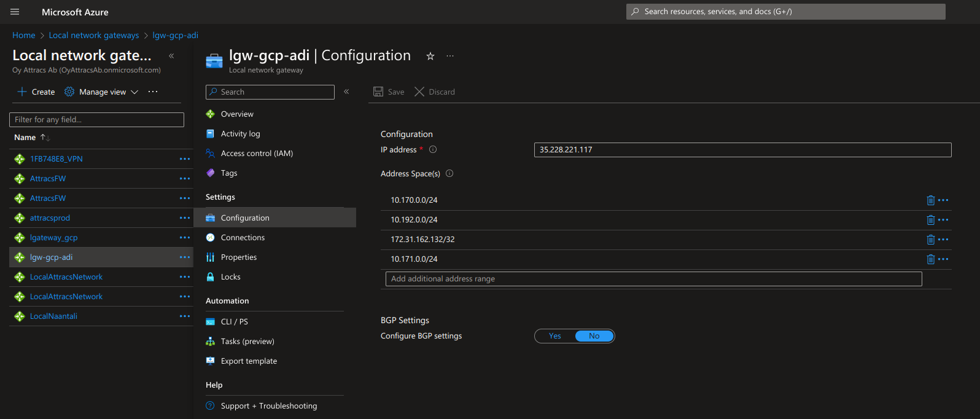Open context menu for lgateway_gcp gateway
The height and width of the screenshot is (419, 980).
click(x=185, y=238)
